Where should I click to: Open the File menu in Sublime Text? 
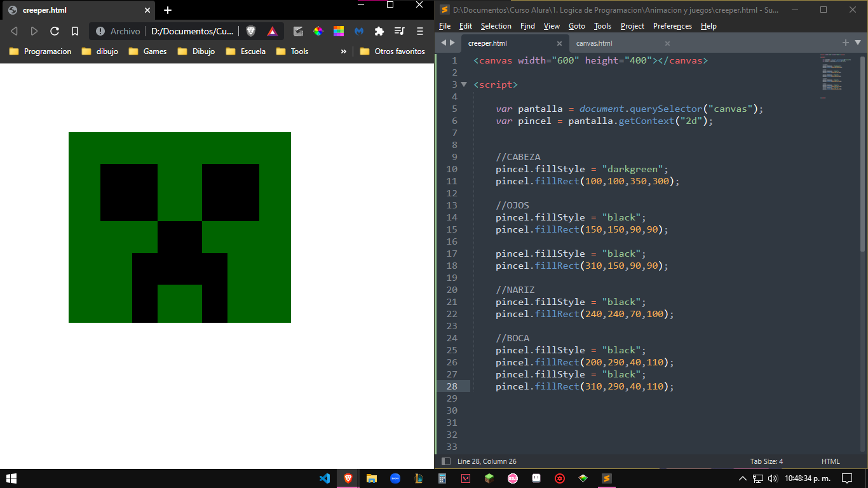click(x=445, y=26)
